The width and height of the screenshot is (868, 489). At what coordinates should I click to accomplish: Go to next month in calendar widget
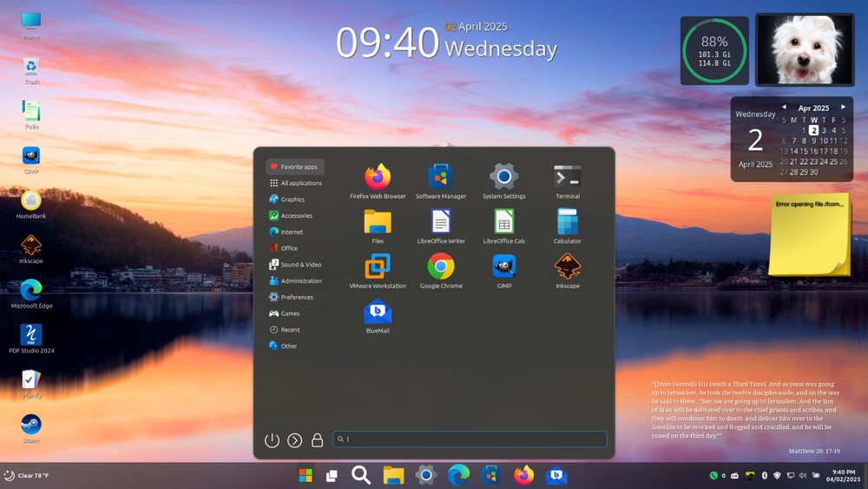843,107
